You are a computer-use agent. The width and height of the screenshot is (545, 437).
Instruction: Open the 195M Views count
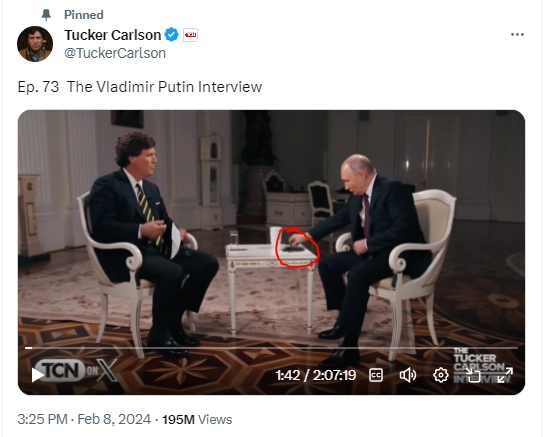pos(197,420)
